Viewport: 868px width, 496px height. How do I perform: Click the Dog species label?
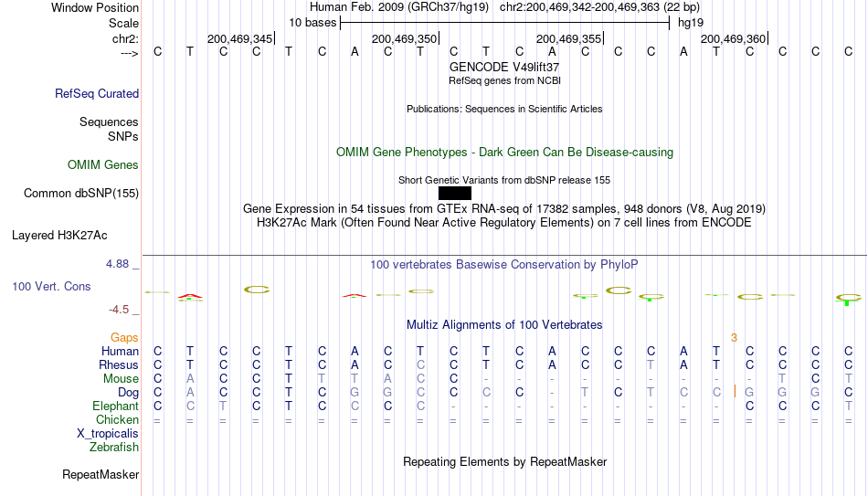point(128,393)
